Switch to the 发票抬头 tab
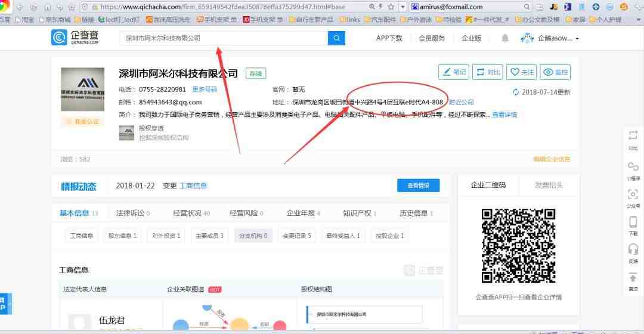644x334 pixels. coord(549,185)
